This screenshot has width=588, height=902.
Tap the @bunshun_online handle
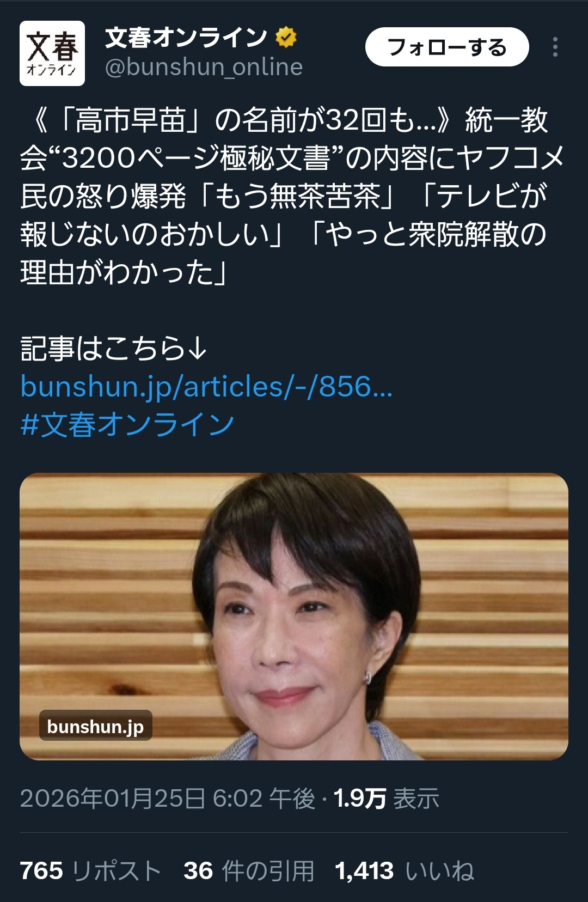(x=204, y=67)
